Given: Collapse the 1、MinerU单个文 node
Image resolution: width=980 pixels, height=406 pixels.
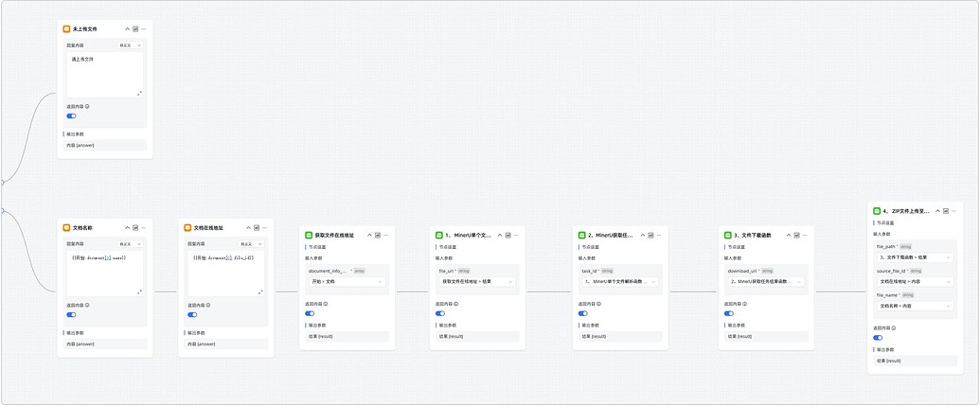Looking at the screenshot, I should [x=499, y=235].
